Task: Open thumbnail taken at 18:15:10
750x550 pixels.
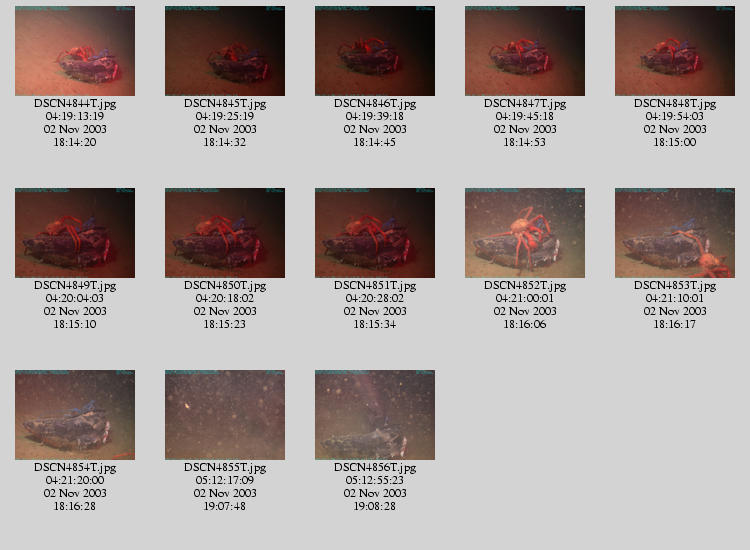Action: (x=75, y=233)
